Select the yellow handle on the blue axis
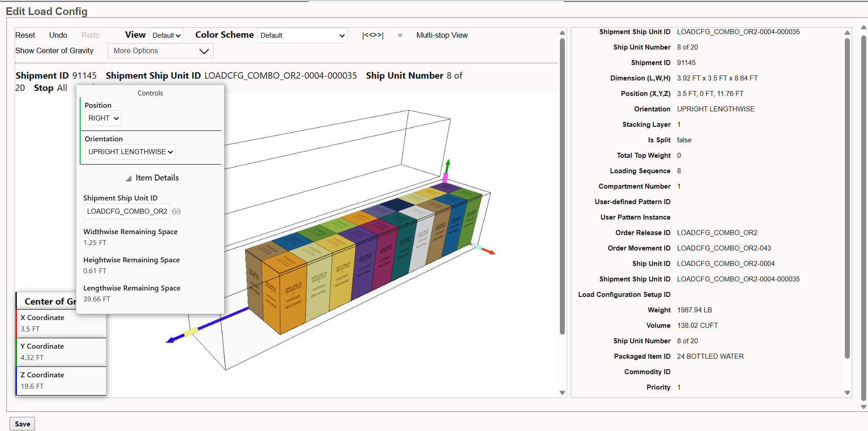 pyautogui.click(x=191, y=331)
